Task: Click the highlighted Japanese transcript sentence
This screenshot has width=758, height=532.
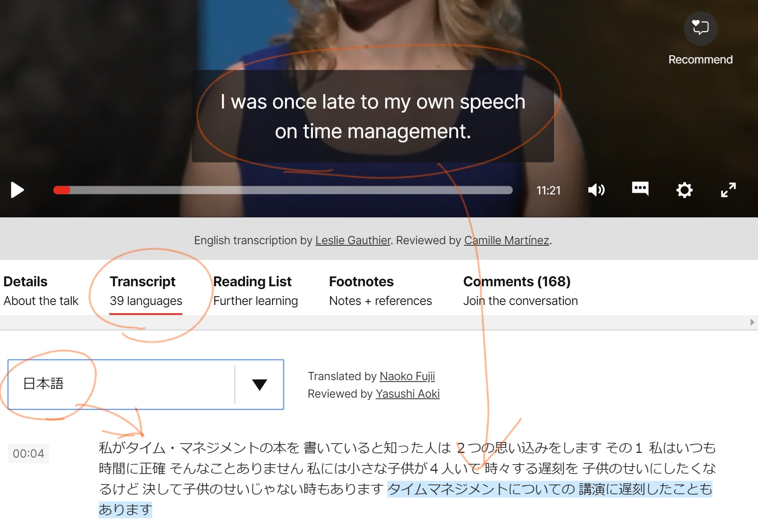Action: click(x=549, y=489)
